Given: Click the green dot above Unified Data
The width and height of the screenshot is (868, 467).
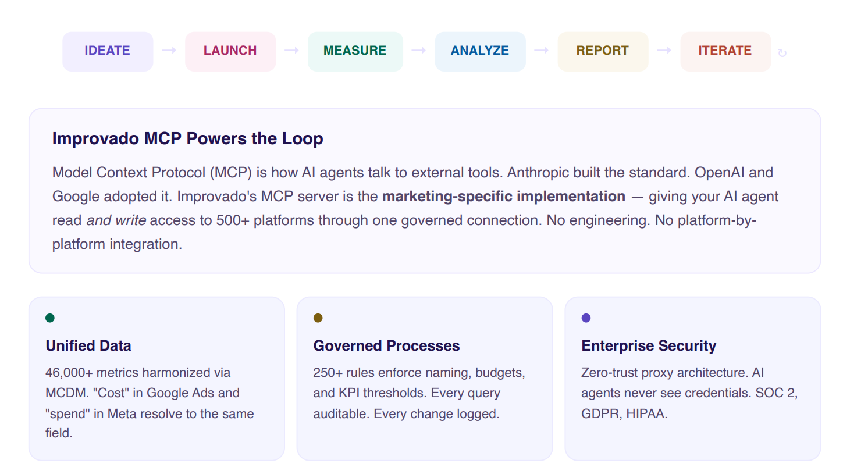Looking at the screenshot, I should click(x=50, y=318).
